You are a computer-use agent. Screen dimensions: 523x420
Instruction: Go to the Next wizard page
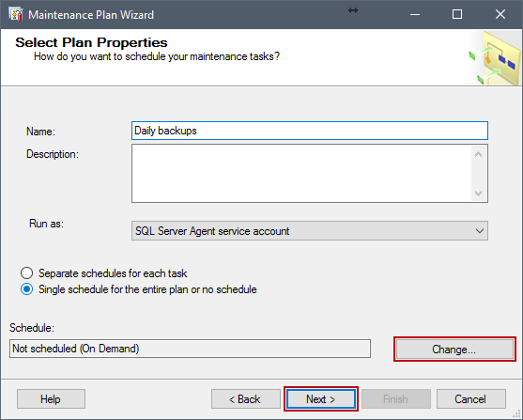(x=321, y=399)
